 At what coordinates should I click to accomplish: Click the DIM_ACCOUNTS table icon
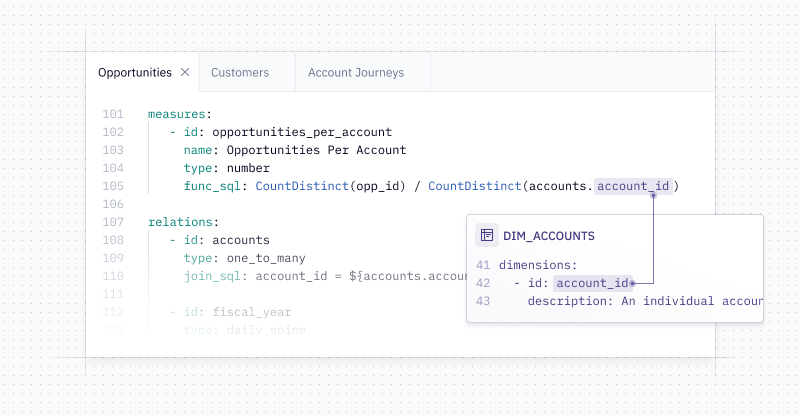click(487, 235)
